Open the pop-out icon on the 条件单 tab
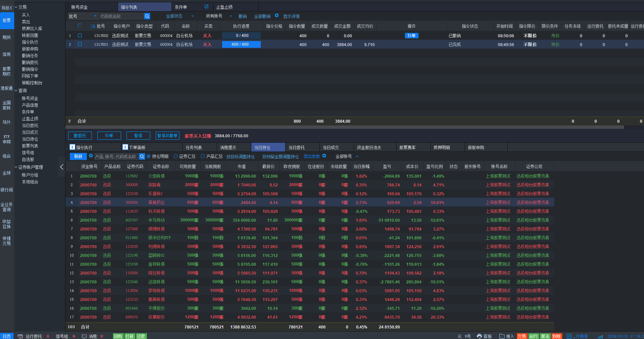The image size is (644, 339). (207, 7)
